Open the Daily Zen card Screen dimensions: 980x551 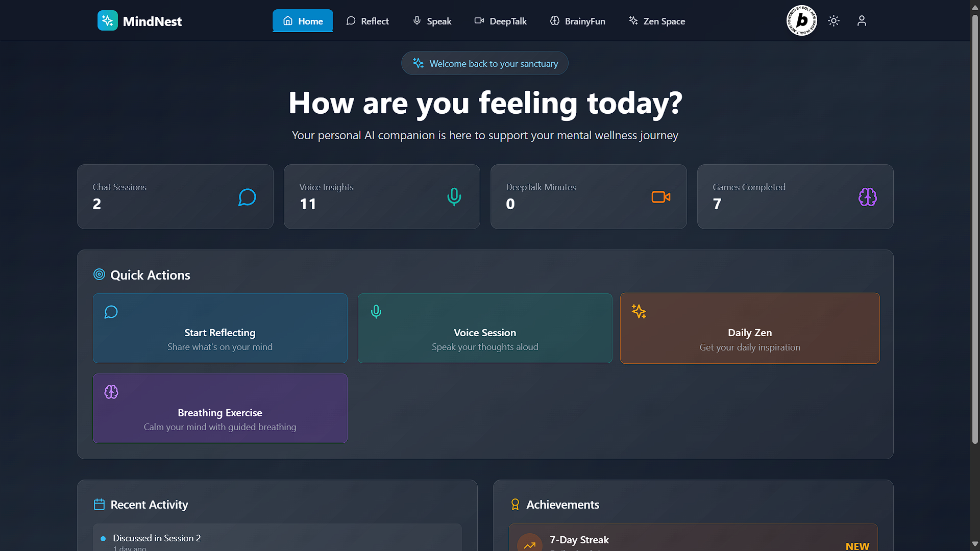pos(749,328)
